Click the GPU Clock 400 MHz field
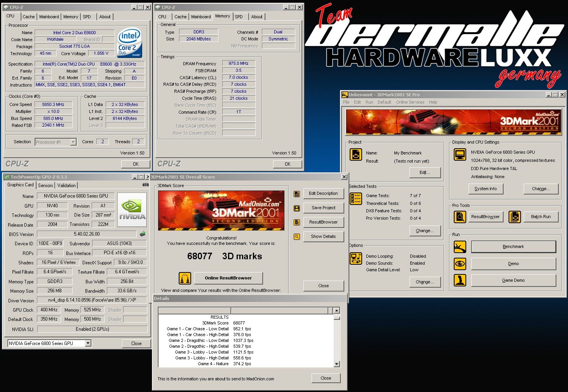The image size is (568, 392). (49, 310)
